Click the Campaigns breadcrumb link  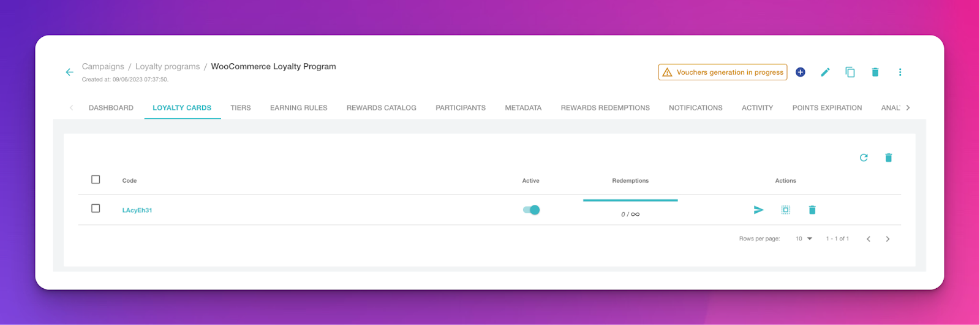point(103,66)
